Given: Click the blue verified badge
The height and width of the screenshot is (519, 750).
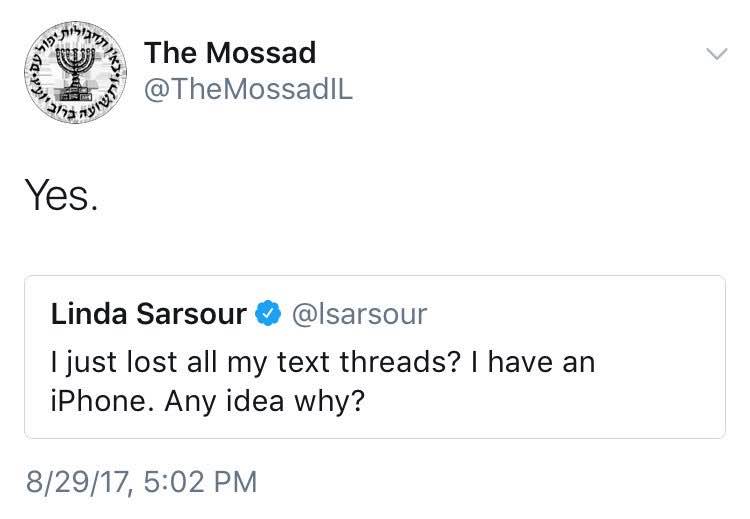Looking at the screenshot, I should pos(267,313).
